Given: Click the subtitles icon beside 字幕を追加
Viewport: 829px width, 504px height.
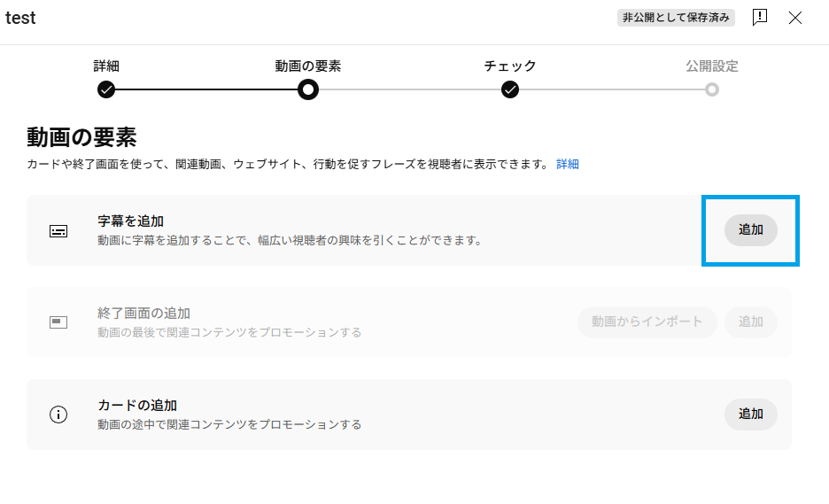Looking at the screenshot, I should pos(58,231).
